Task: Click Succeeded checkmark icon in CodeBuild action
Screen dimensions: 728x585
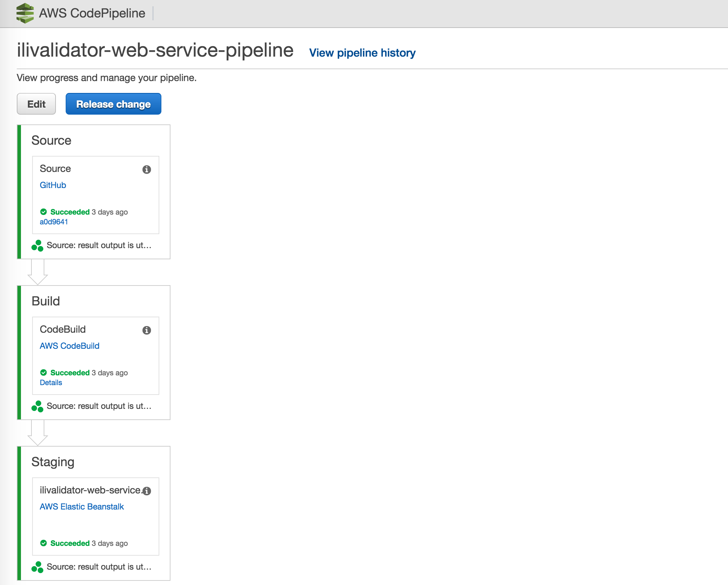Action: pos(44,373)
